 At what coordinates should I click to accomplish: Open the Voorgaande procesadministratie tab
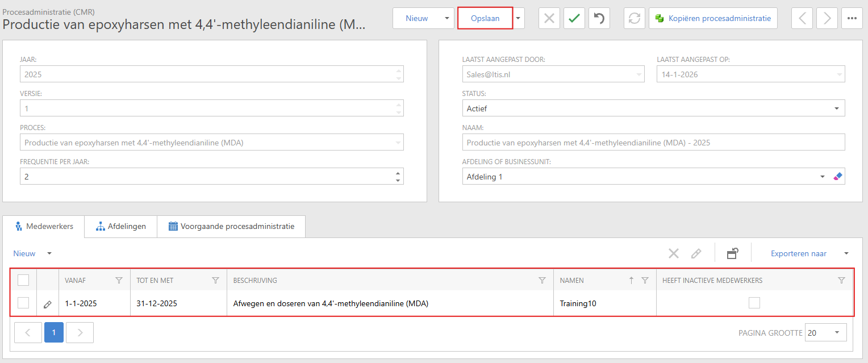[x=231, y=226]
